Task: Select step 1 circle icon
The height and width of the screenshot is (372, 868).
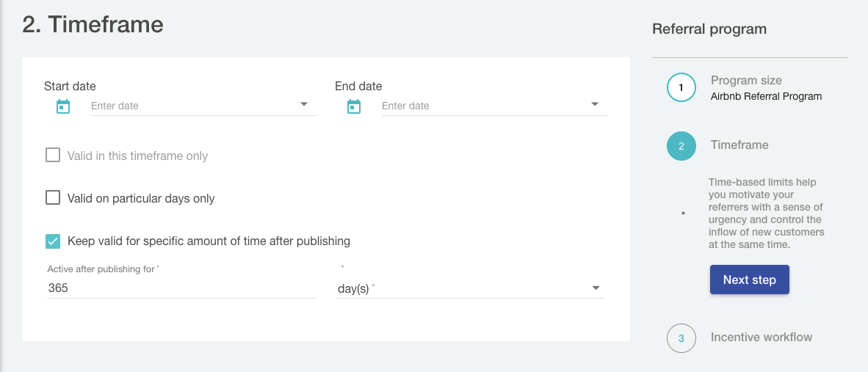Action: 681,87
